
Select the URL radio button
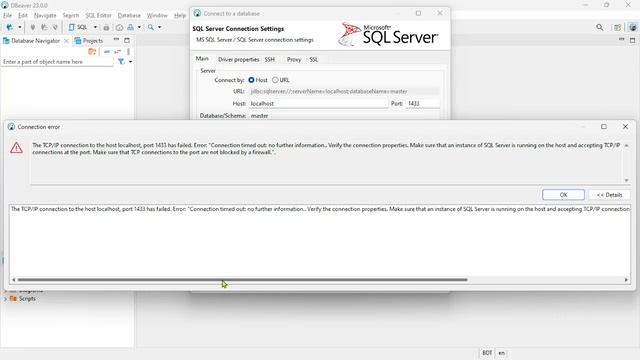[275, 80]
